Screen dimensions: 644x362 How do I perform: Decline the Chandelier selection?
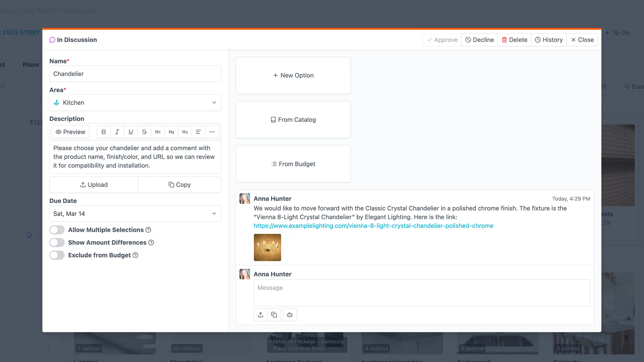[x=479, y=40]
